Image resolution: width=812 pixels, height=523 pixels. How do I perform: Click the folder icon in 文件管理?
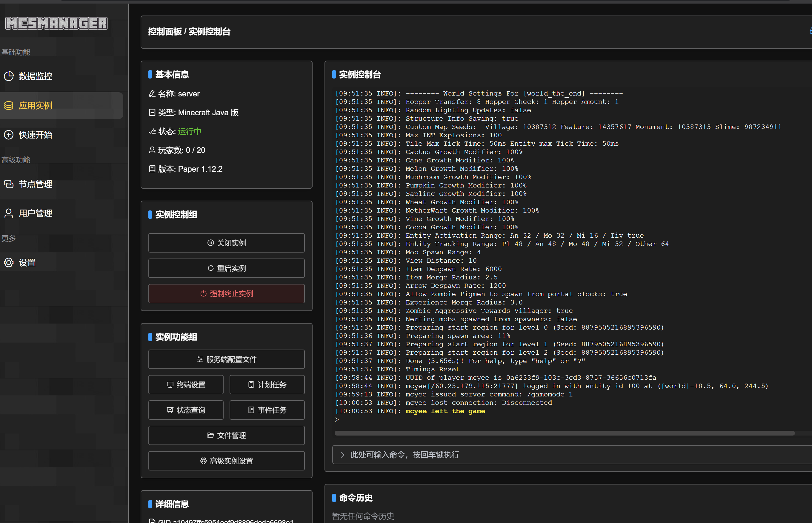210,435
